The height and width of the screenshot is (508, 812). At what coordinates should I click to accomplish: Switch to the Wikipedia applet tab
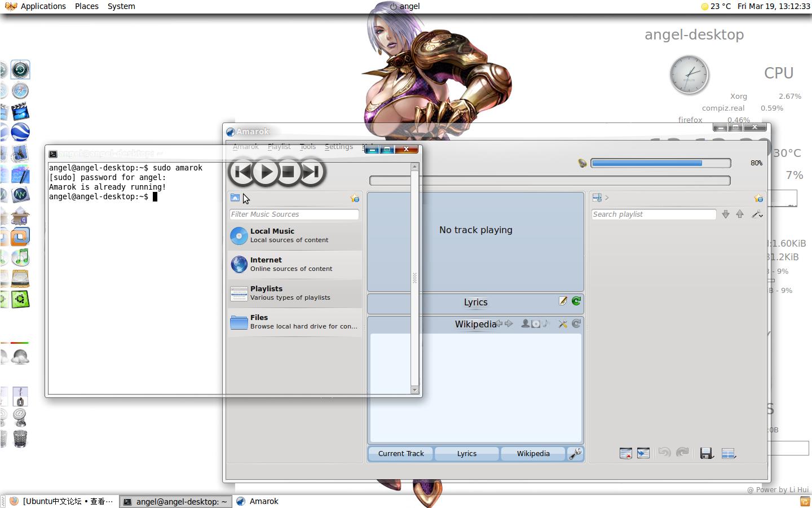pos(533,454)
